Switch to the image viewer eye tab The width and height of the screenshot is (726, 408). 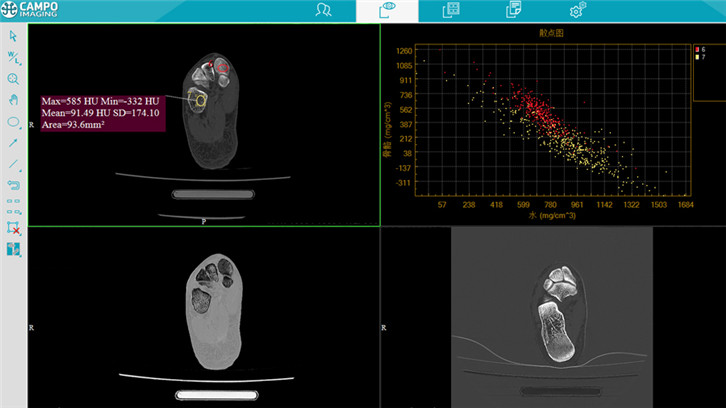[x=387, y=10]
